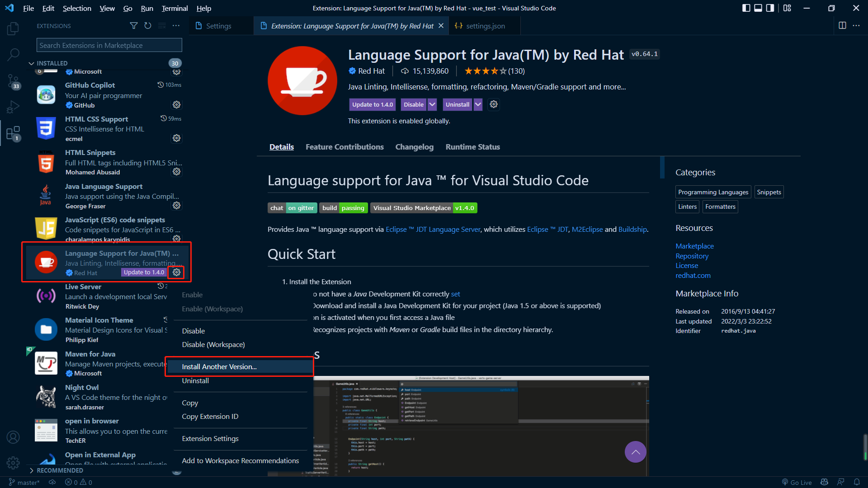The image size is (868, 488).
Task: Click in Search Extensions in Marketplace field
Action: 109,45
